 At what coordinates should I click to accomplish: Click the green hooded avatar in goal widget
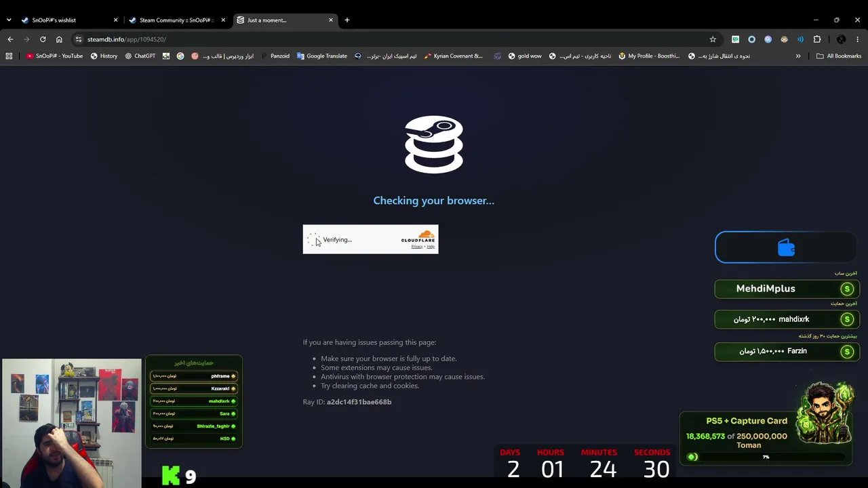coord(825,412)
